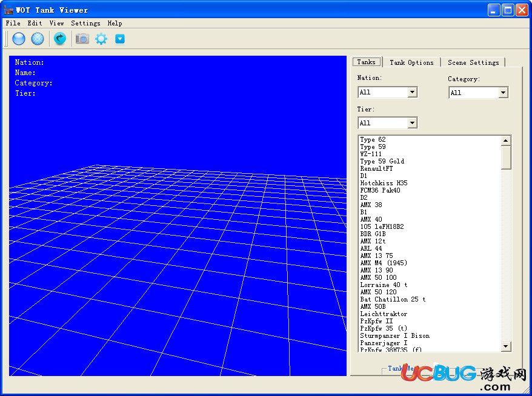Expand the Category dropdown
This screenshot has width=532, height=396.
pyautogui.click(x=503, y=93)
